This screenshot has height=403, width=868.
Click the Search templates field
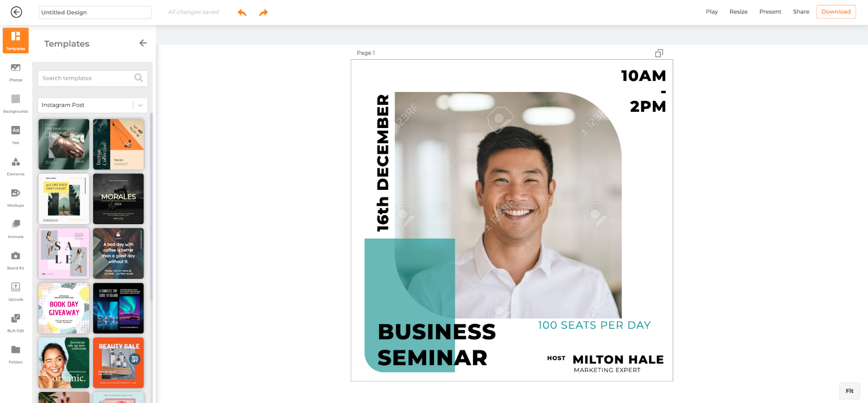87,78
